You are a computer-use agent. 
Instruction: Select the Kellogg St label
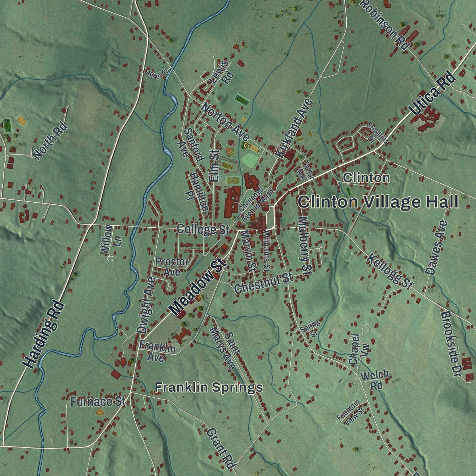tap(390, 272)
